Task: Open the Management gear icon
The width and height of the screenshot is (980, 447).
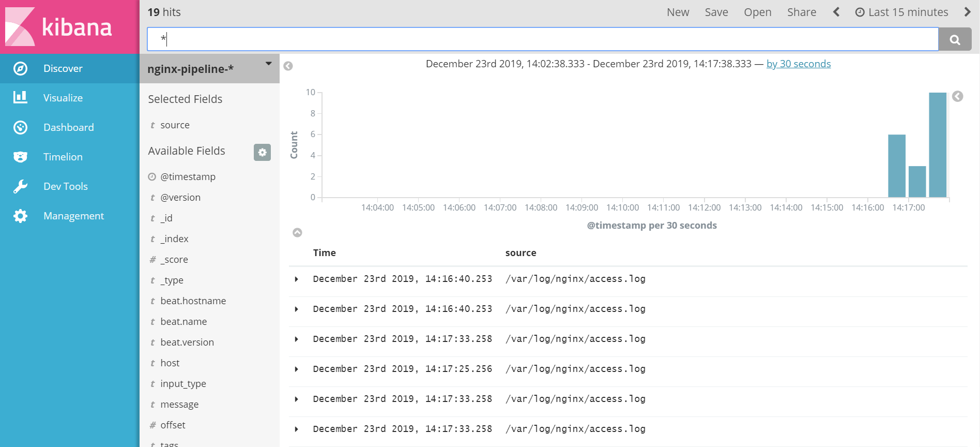Action: point(20,216)
